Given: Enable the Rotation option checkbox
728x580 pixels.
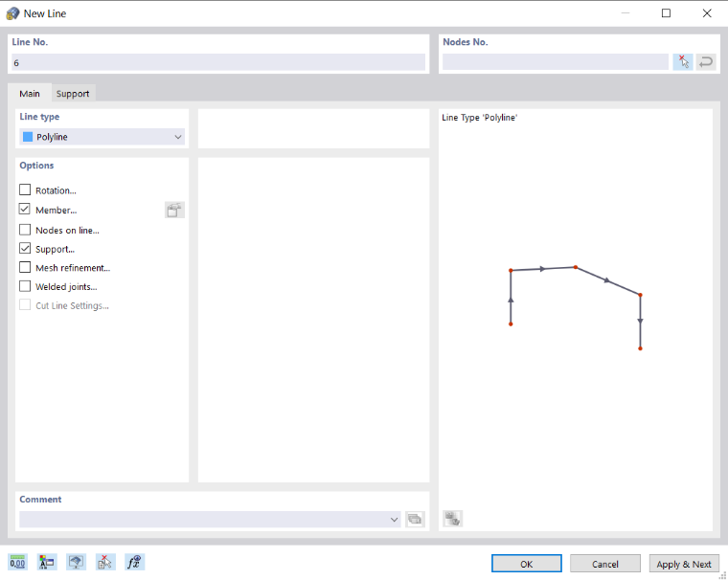Looking at the screenshot, I should click(x=25, y=190).
